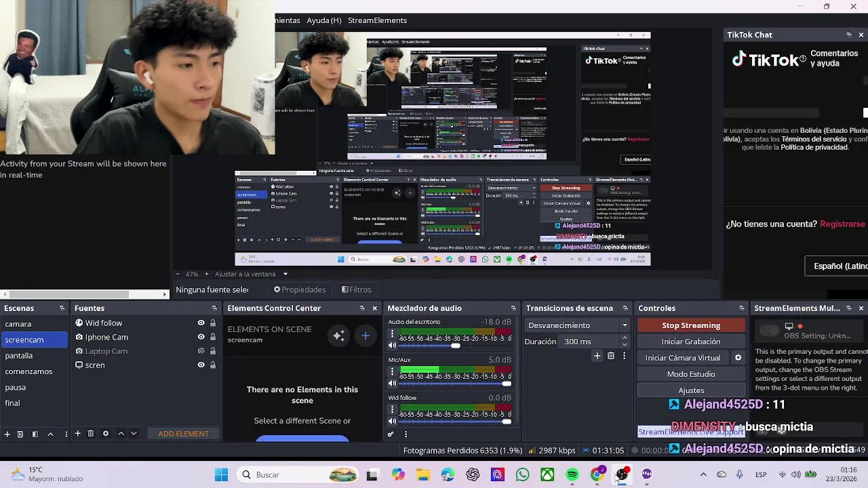Hide the Wid follow source

[201, 323]
